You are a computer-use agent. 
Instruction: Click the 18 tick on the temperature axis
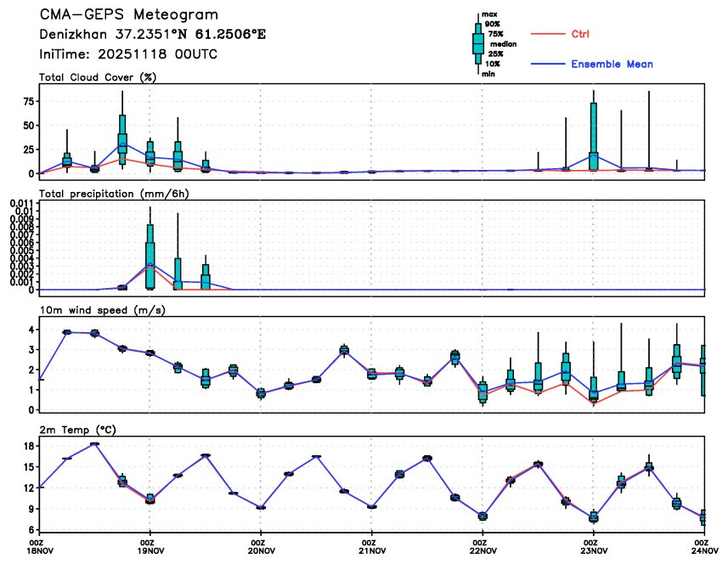coord(28,446)
